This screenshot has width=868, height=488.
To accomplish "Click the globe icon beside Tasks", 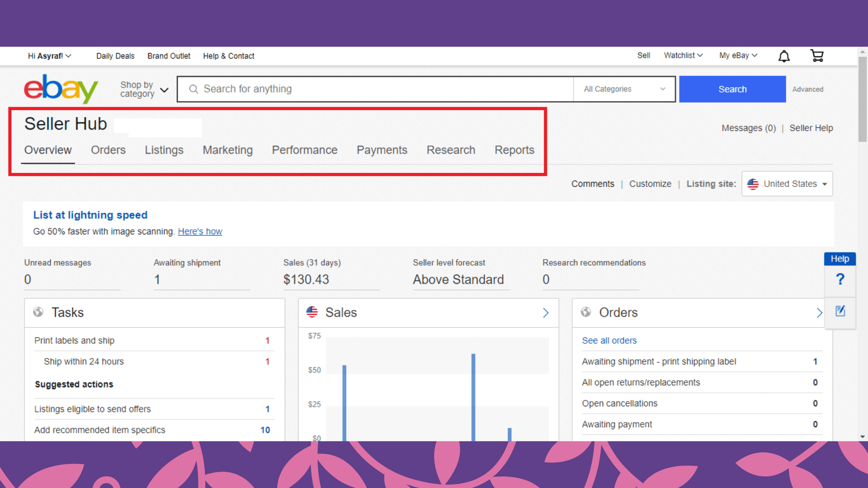I will pos(38,312).
